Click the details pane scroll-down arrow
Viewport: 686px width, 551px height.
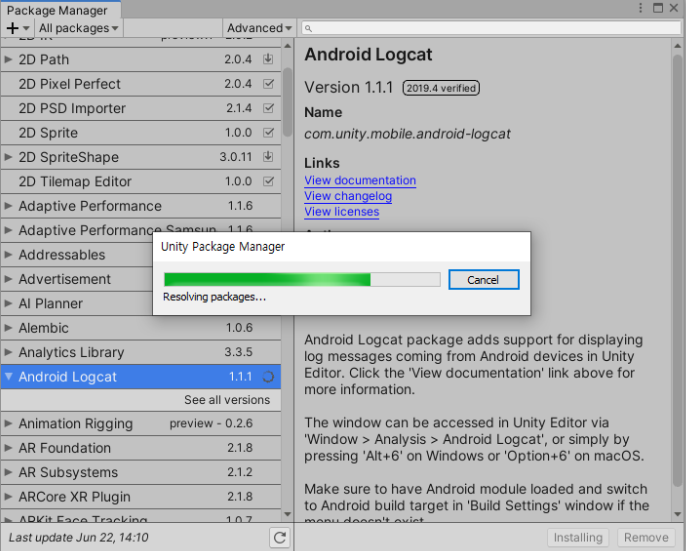tap(678, 514)
